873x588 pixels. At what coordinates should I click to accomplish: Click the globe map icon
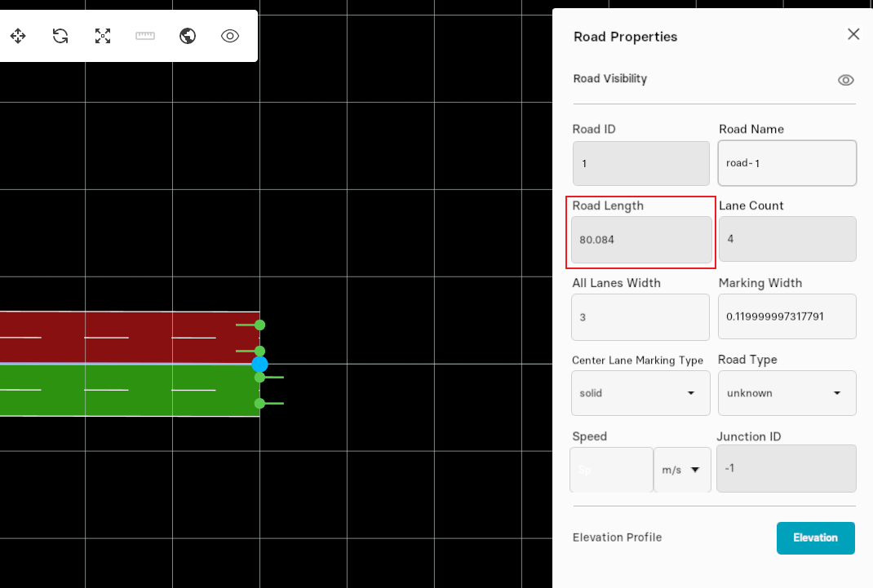pyautogui.click(x=188, y=36)
